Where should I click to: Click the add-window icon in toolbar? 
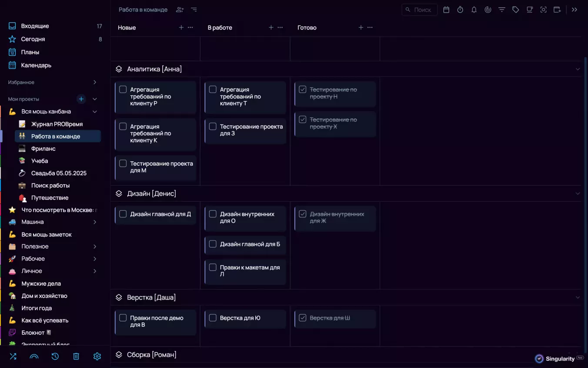[x=558, y=10]
